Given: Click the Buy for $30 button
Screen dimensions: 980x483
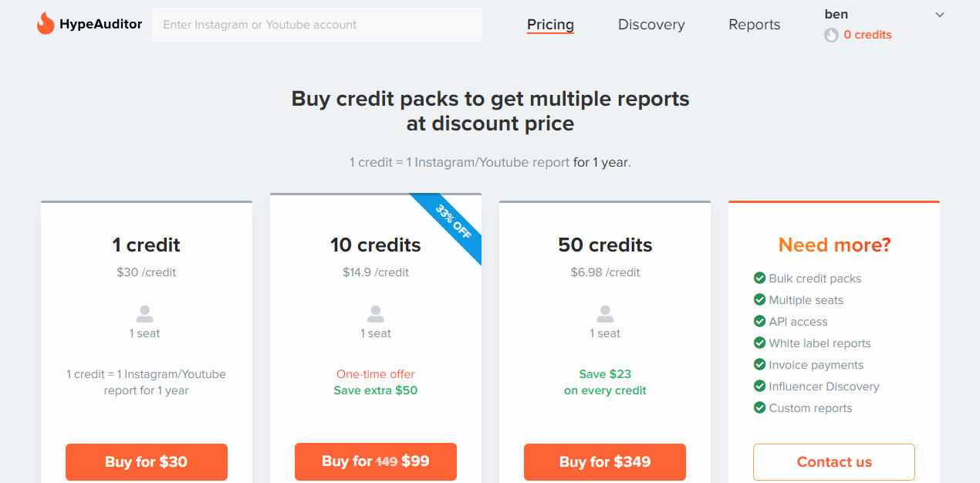Looking at the screenshot, I should [x=147, y=462].
